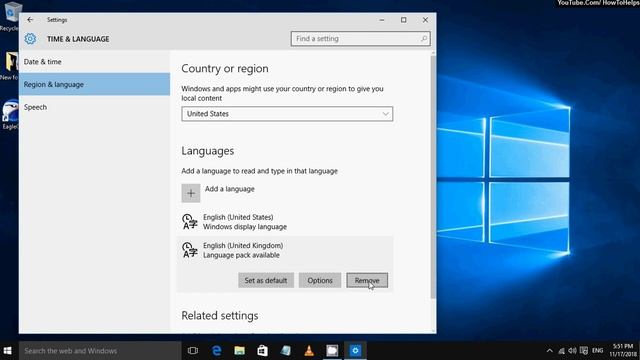This screenshot has width=640, height=360.
Task: Click the plus icon to add a language
Action: coord(191,193)
